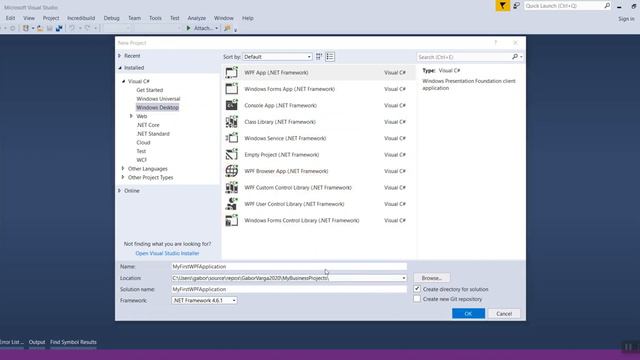Click the notifications filter flag icon

[502, 6]
